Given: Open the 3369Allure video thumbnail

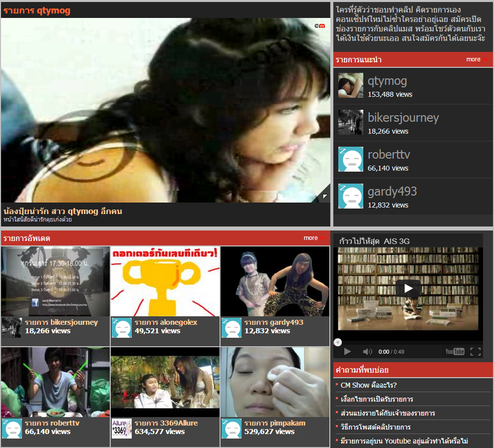Looking at the screenshot, I should coord(165,382).
